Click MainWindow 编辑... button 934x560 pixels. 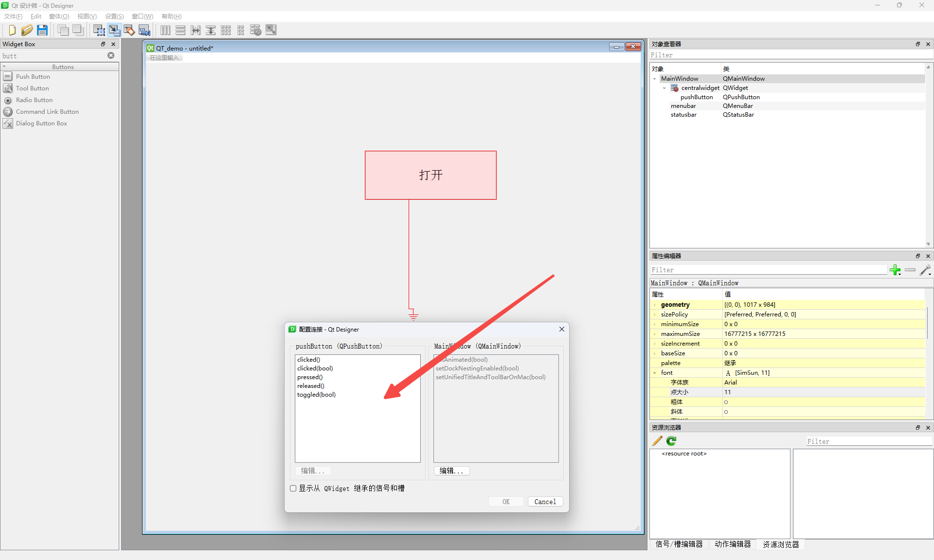coord(451,471)
